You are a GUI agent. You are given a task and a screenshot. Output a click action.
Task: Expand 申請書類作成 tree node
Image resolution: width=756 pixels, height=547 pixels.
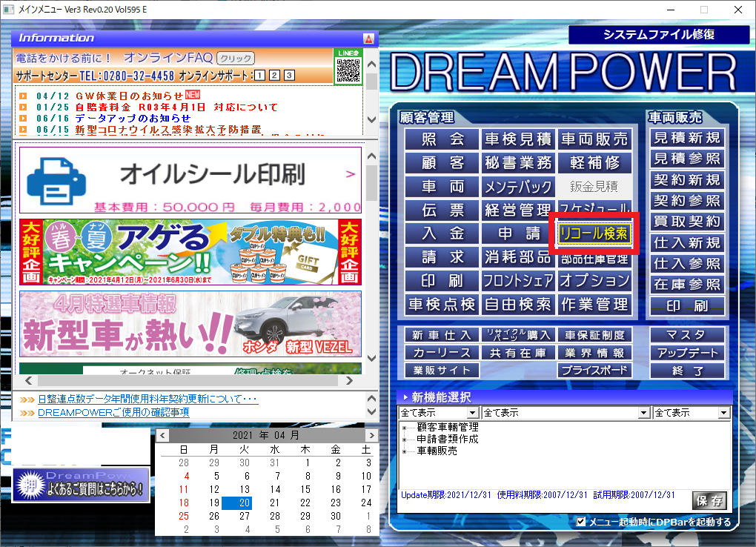tap(405, 440)
